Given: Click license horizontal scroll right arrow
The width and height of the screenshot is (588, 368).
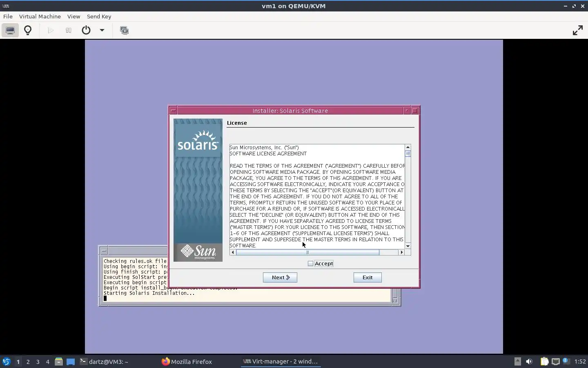Looking at the screenshot, I should pyautogui.click(x=401, y=252).
